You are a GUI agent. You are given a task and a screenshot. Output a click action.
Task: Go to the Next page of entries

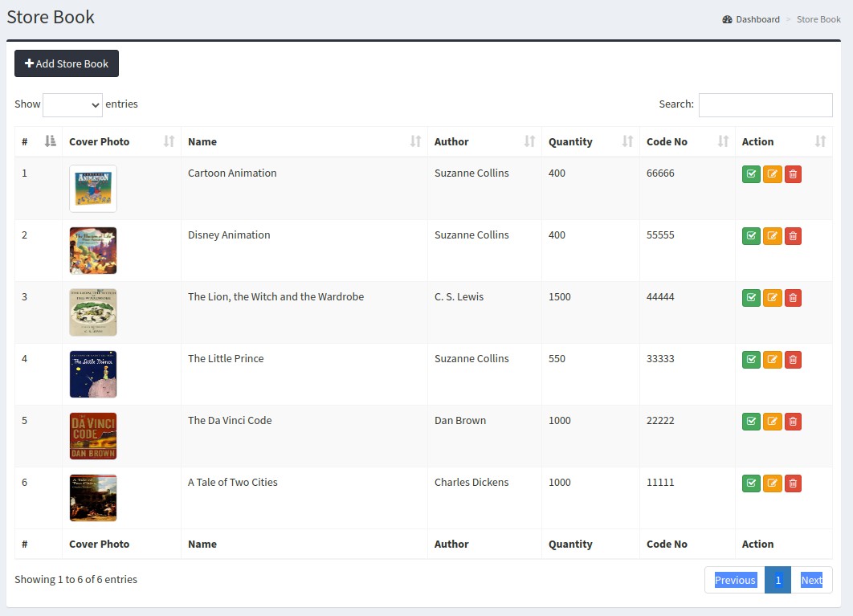click(811, 579)
